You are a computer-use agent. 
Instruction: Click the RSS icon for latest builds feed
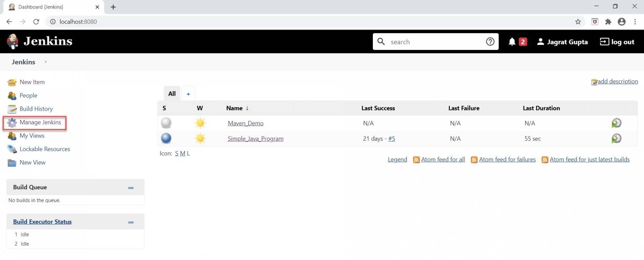tap(545, 160)
